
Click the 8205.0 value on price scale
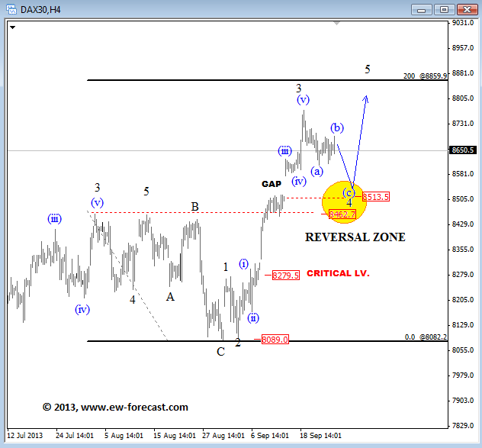pos(463,300)
